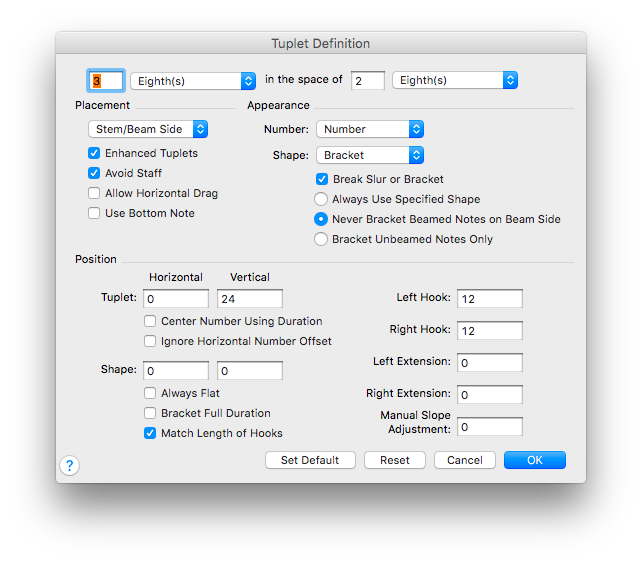The width and height of the screenshot is (642, 563).
Task: Click the Reset button
Action: click(x=395, y=460)
